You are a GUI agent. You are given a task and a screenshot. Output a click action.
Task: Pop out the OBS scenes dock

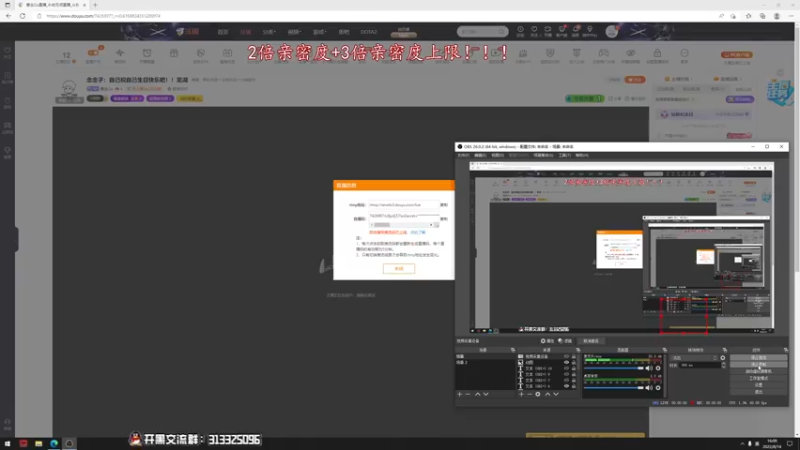click(513, 350)
